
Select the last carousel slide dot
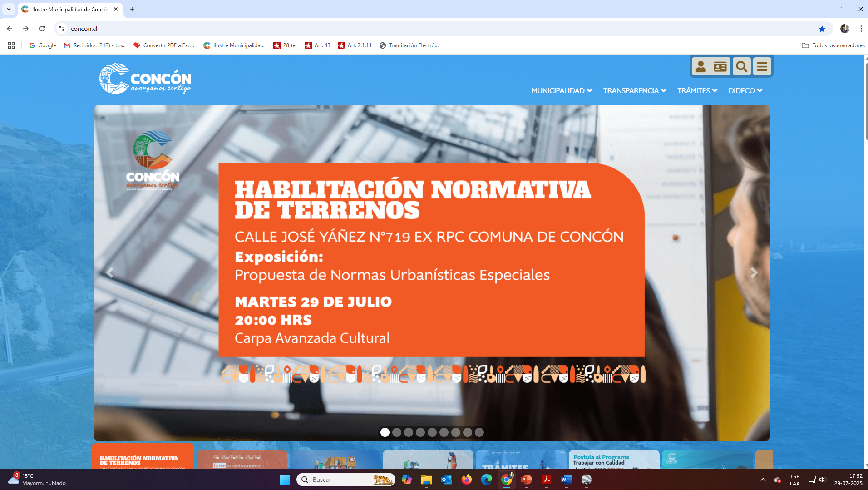pos(479,432)
